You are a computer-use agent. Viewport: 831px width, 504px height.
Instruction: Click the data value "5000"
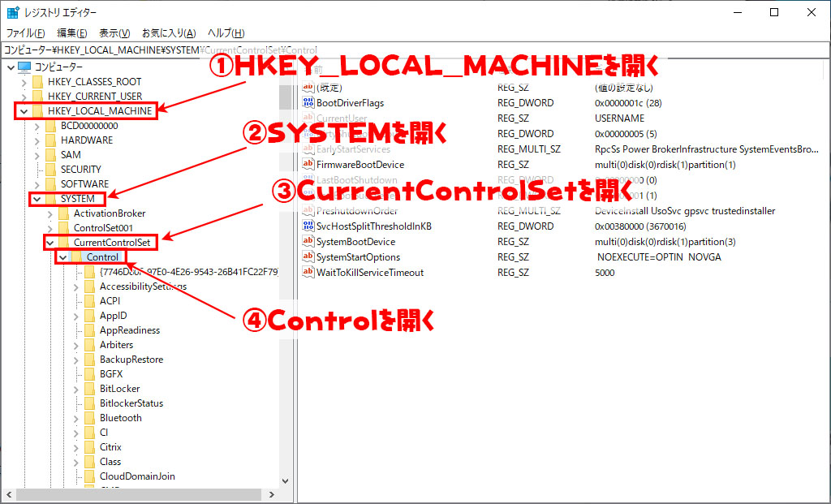(605, 273)
